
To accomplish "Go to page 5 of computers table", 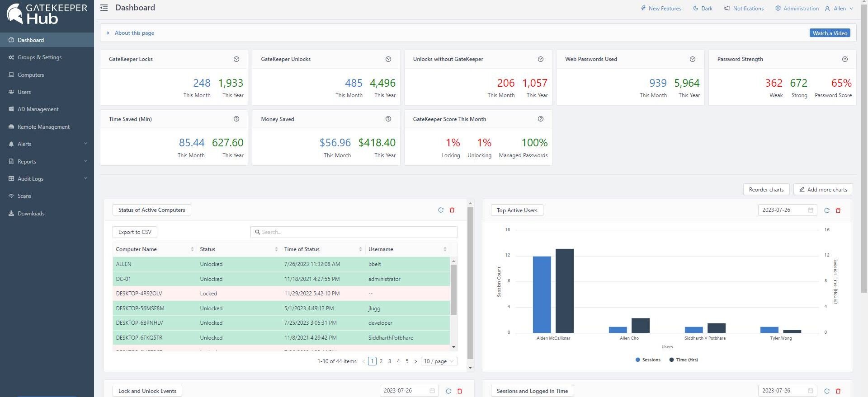I will (407, 361).
